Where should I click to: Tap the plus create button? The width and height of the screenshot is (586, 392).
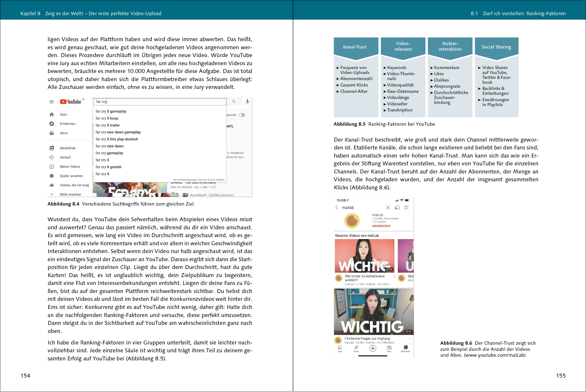373,348
